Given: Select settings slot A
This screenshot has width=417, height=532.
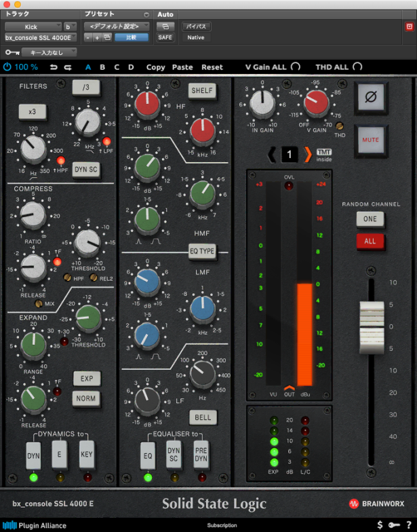Looking at the screenshot, I should 88,67.
